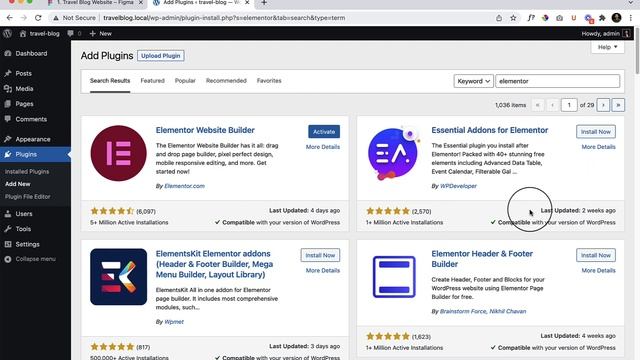This screenshot has height=360, width=640.
Task: Close the Add Plugins browser tab
Action: point(247,3)
